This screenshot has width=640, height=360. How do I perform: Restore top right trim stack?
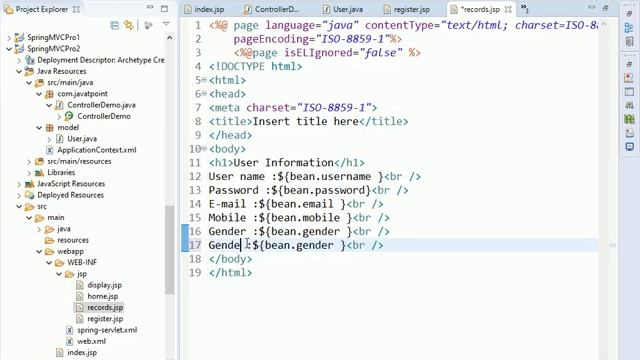[x=629, y=14]
